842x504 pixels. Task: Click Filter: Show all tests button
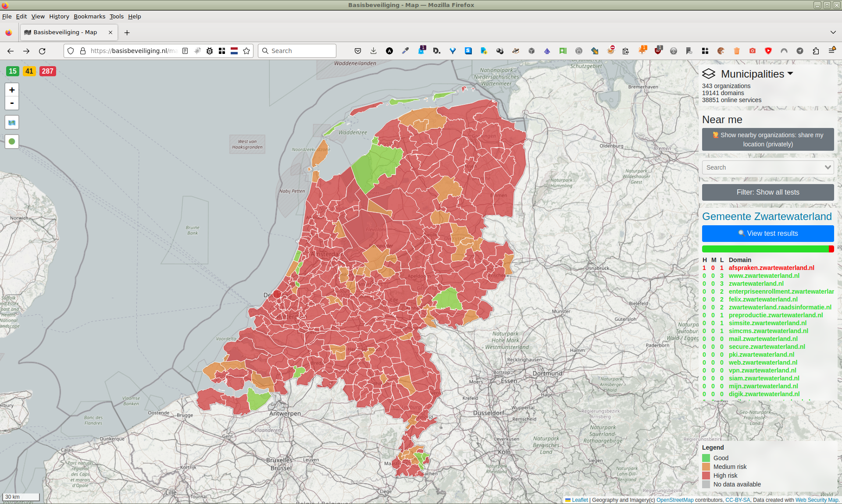(768, 192)
